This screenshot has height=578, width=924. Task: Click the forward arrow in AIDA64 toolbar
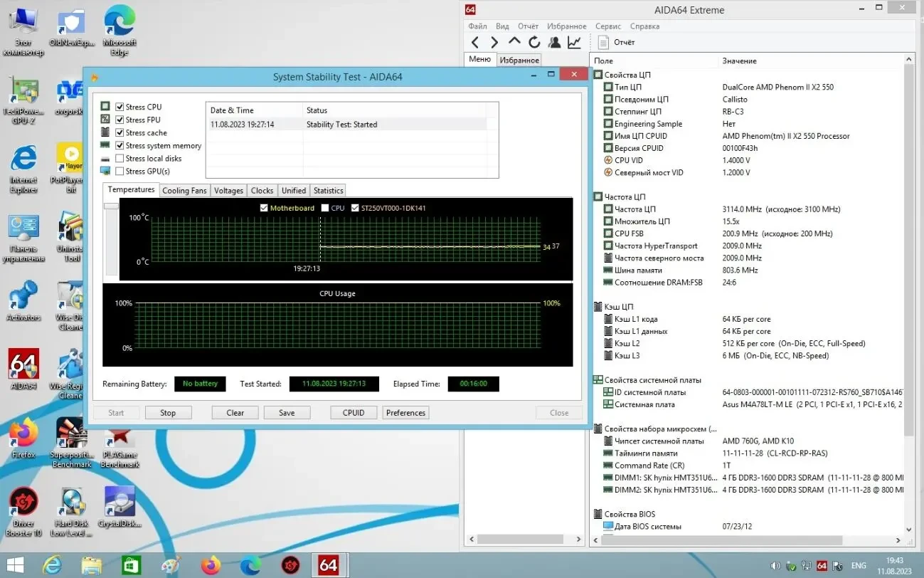point(494,43)
